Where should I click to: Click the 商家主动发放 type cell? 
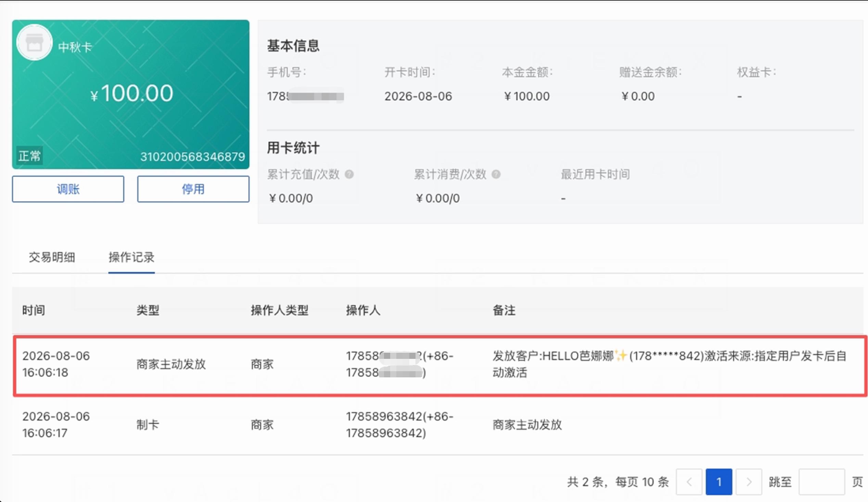pos(171,364)
